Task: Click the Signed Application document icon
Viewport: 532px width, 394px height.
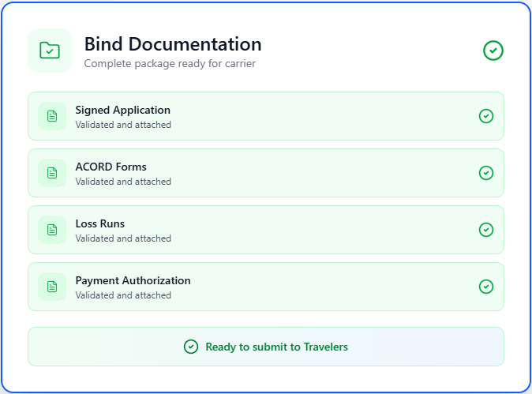Action: [x=52, y=116]
